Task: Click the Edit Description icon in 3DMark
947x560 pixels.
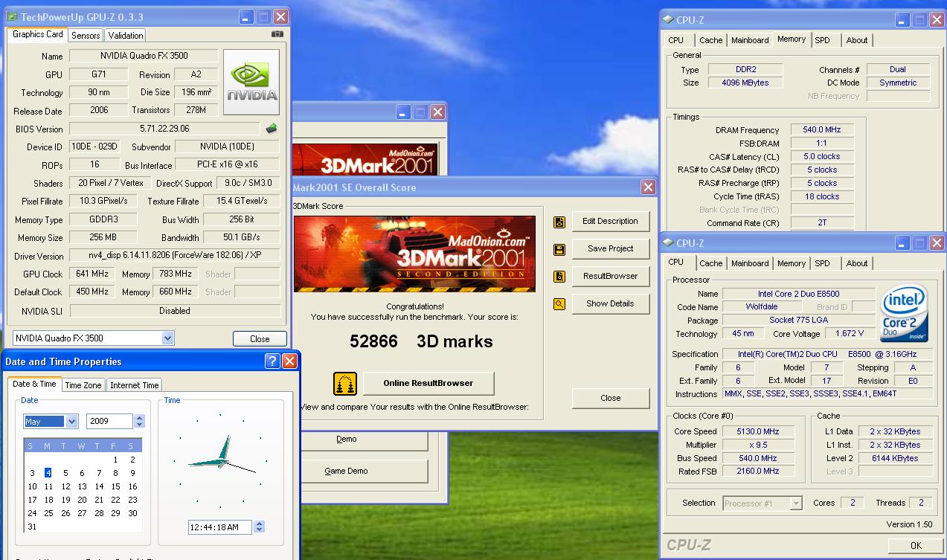Action: click(559, 222)
